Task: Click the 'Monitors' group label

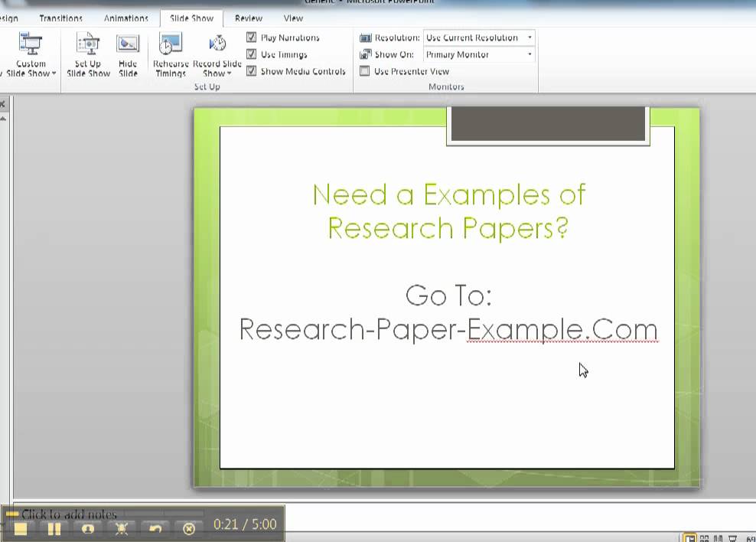Action: pos(446,87)
